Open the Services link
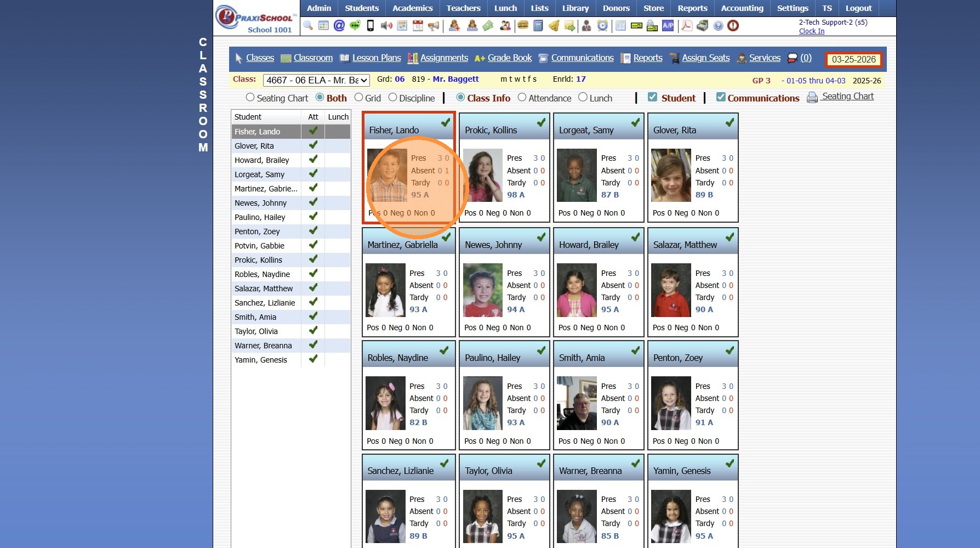 [765, 58]
